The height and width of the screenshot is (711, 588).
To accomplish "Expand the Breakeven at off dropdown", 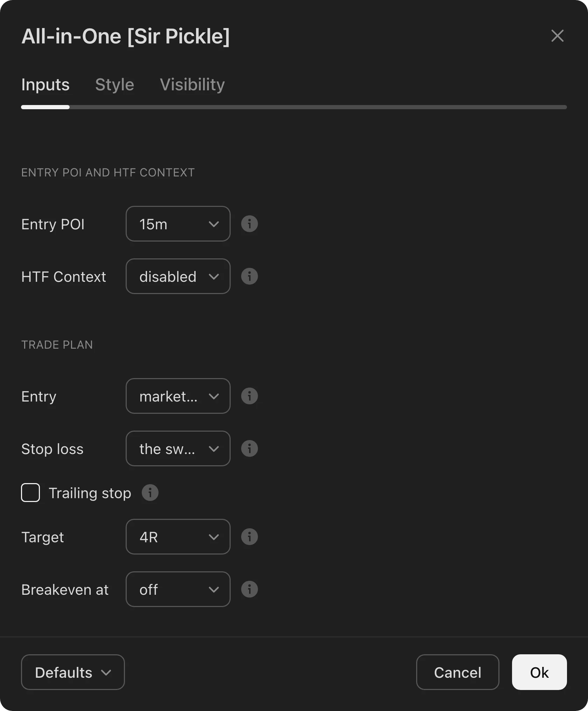I will [x=178, y=589].
